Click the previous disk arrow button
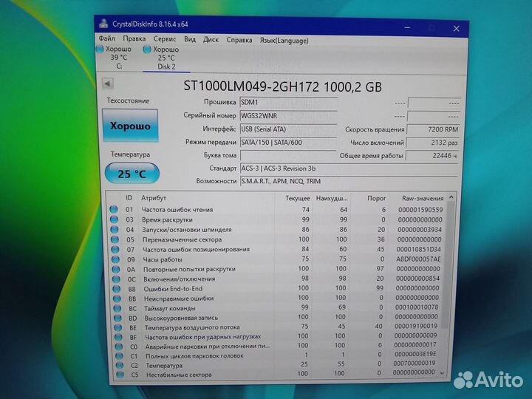 click(x=108, y=84)
